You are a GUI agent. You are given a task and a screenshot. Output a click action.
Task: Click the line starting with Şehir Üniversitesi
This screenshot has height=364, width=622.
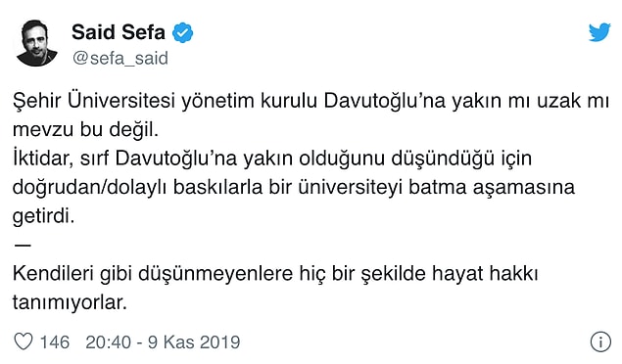[x=311, y=101]
